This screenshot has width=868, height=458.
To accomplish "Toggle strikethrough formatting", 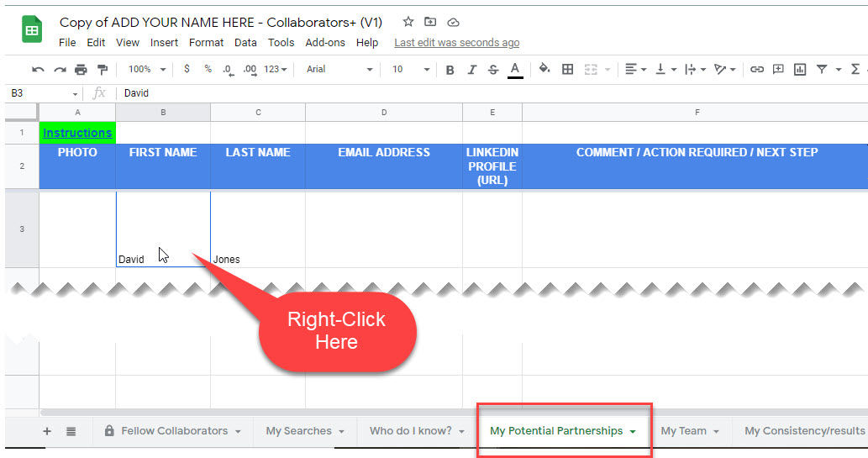I will pos(493,70).
